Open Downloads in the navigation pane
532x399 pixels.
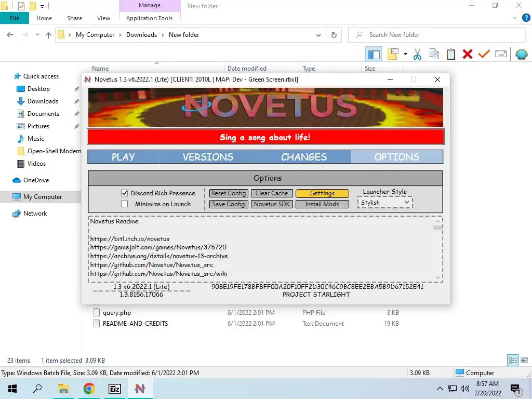[x=43, y=101]
